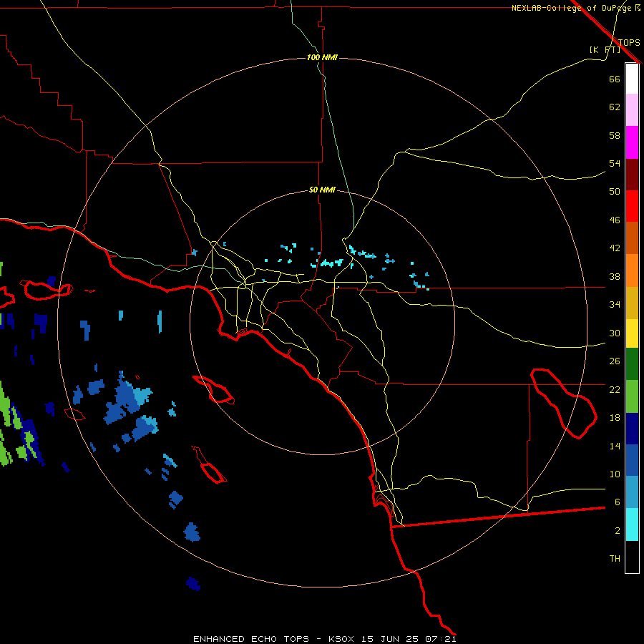Click the legend value 2
The height and width of the screenshot is (644, 644).
point(617,531)
